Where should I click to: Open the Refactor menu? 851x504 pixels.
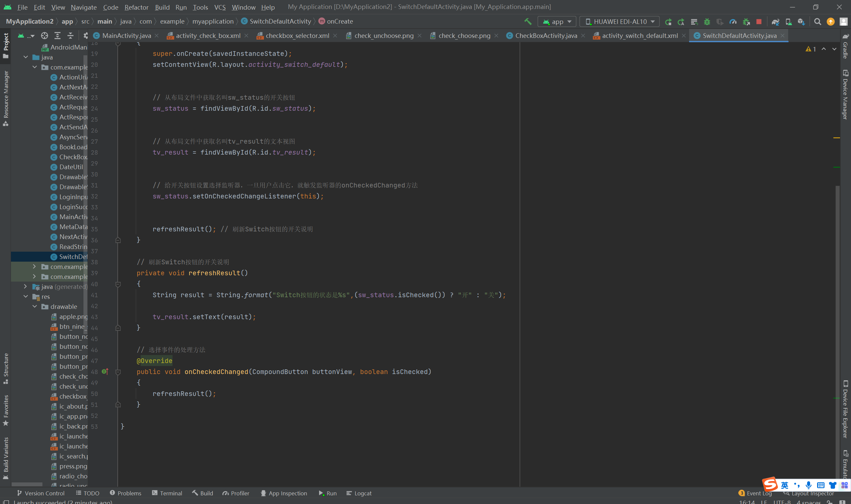(x=136, y=7)
